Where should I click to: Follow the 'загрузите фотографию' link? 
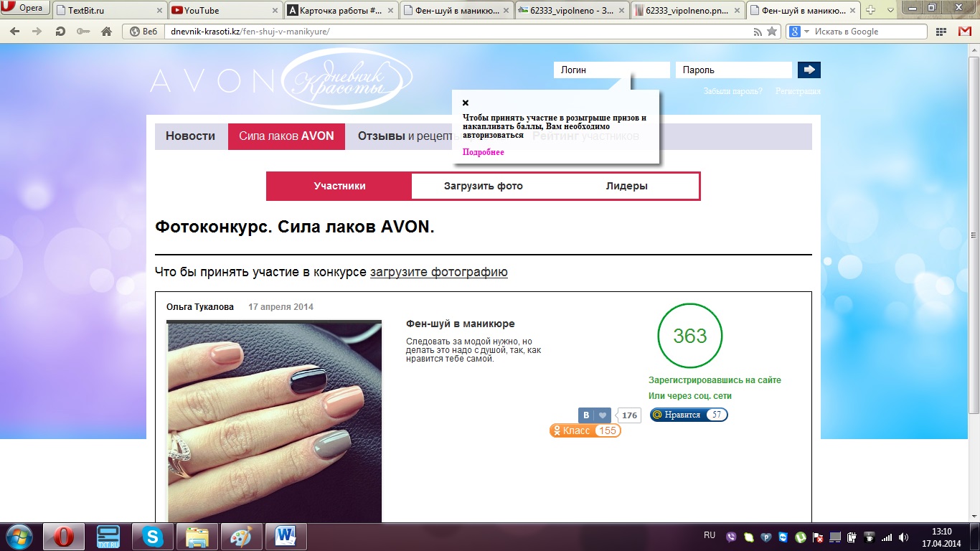[439, 272]
